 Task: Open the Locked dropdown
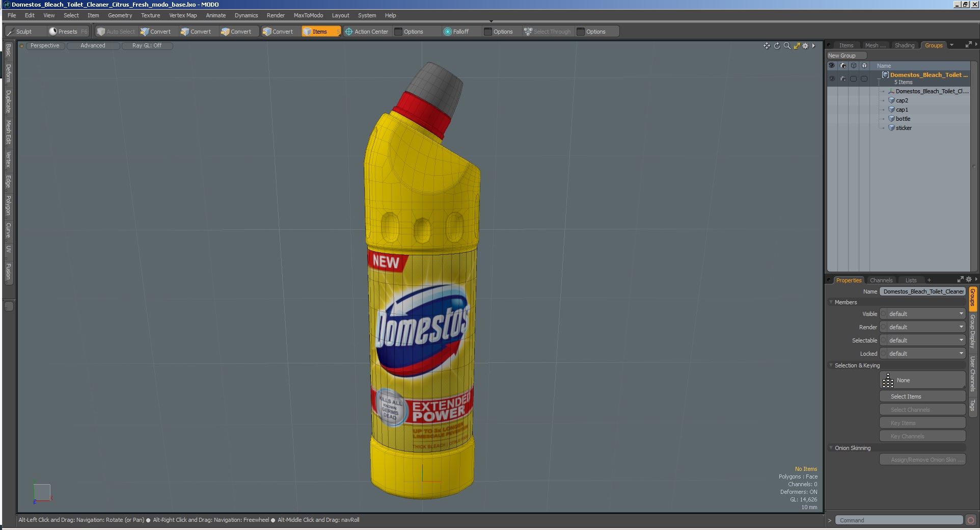click(x=923, y=354)
